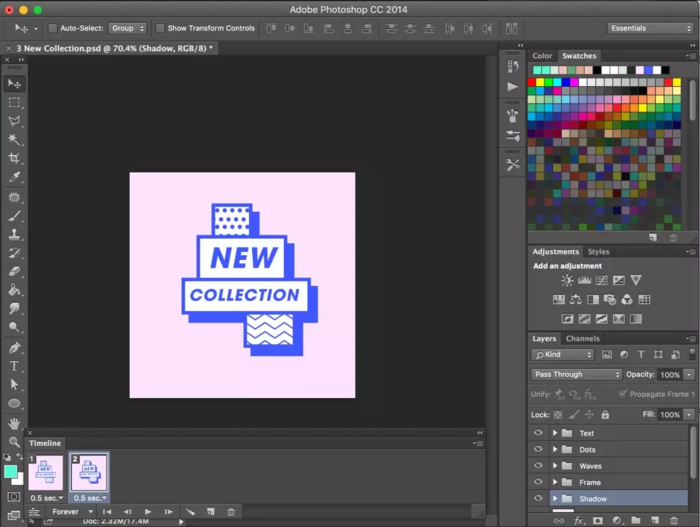
Task: Pick the red swatch in Swatches panel
Action: pos(531,82)
